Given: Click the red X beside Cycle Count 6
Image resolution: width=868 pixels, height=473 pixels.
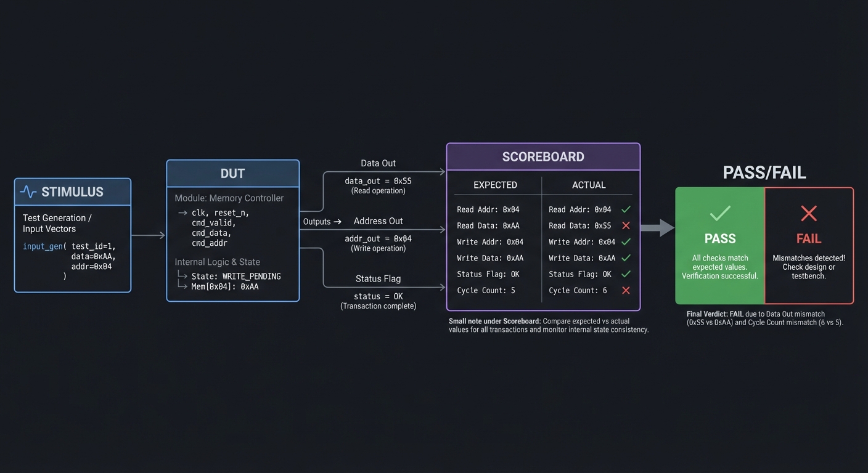Looking at the screenshot, I should [x=626, y=290].
